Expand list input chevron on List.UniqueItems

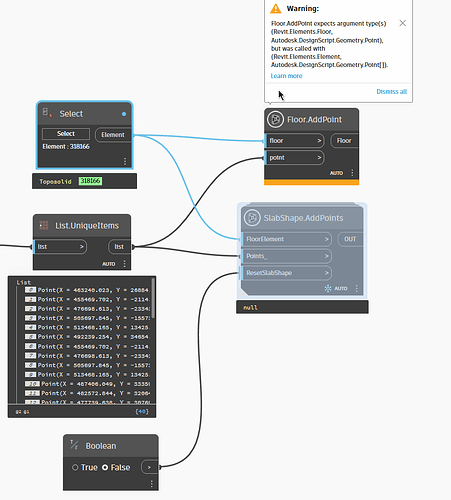(81, 247)
